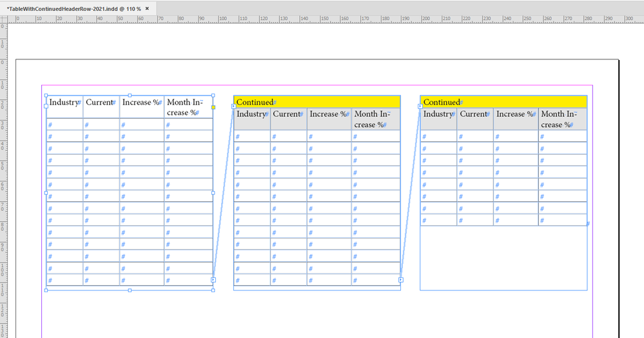
Task: Close the TableWithContinuedHeaderRow-2021.indd document tab
Action: (x=147, y=8)
